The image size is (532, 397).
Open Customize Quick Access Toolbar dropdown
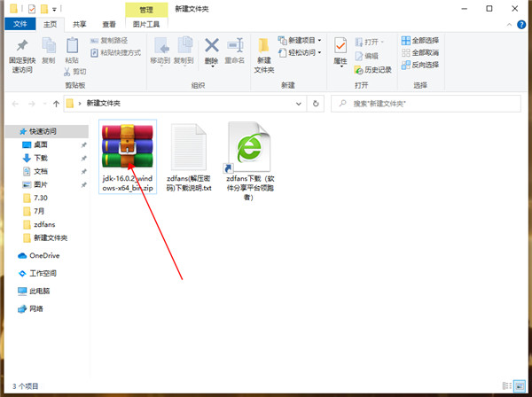point(54,10)
